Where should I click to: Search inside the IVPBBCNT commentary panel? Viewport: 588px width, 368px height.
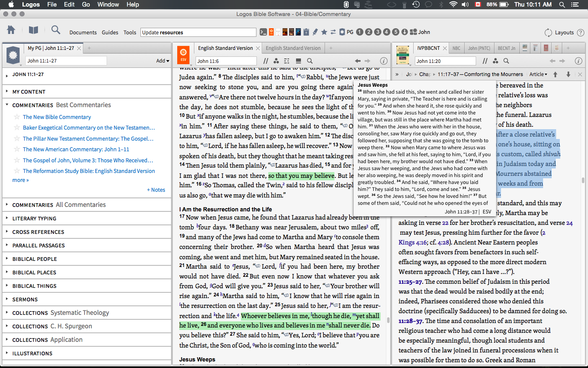pos(506,61)
